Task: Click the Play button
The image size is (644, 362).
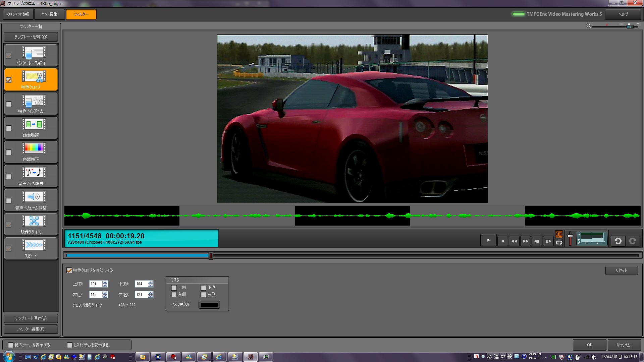Action: [x=488, y=240]
